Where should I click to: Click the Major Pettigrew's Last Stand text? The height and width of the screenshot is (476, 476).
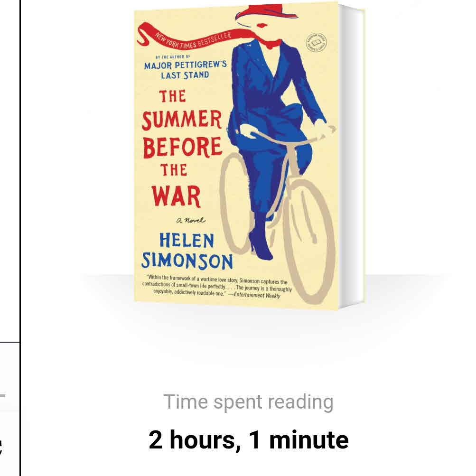point(185,70)
